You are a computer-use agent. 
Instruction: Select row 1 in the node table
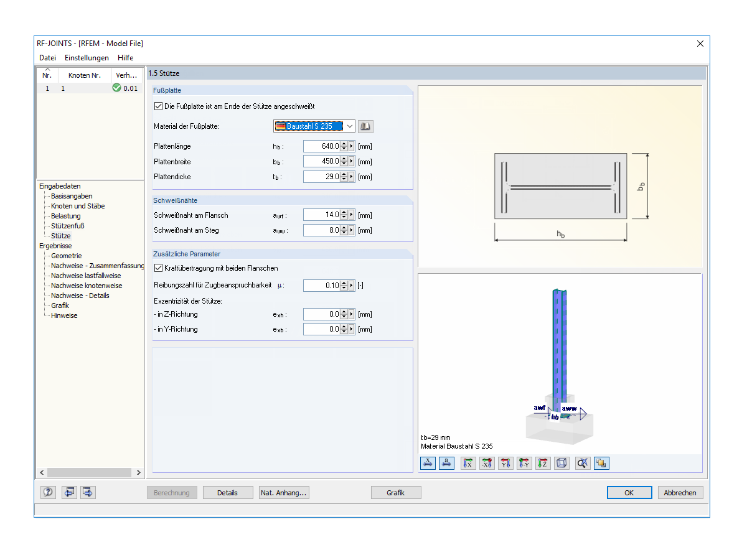click(90, 88)
